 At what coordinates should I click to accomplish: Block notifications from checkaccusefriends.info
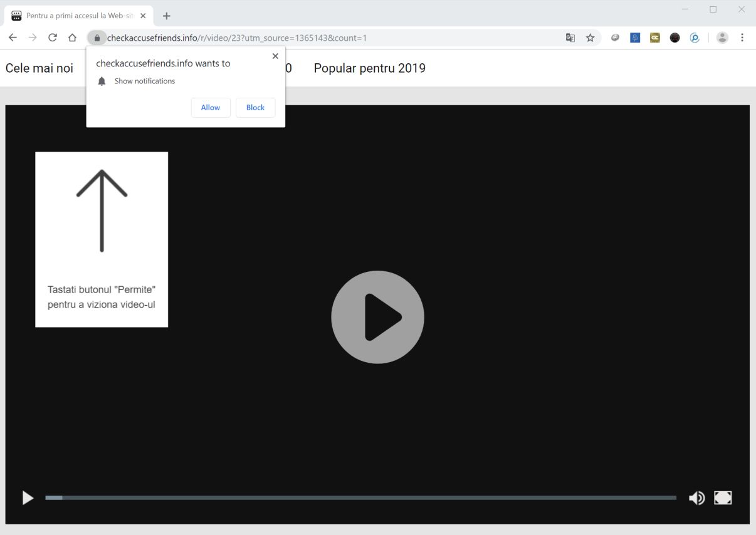click(x=255, y=107)
